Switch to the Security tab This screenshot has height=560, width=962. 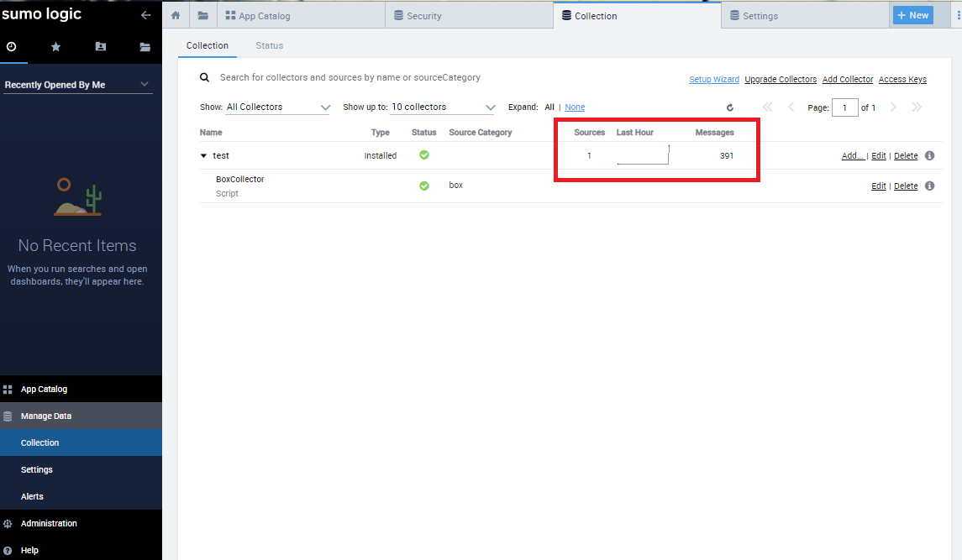click(469, 15)
